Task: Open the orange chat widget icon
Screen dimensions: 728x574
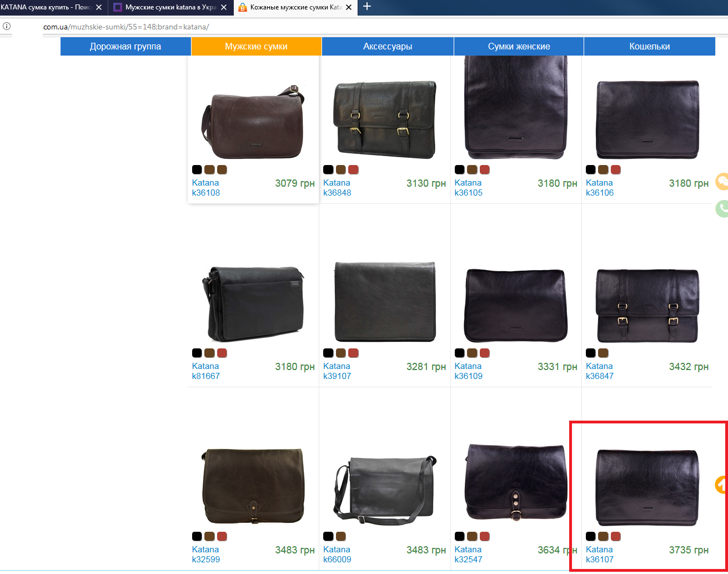Action: pyautogui.click(x=722, y=182)
